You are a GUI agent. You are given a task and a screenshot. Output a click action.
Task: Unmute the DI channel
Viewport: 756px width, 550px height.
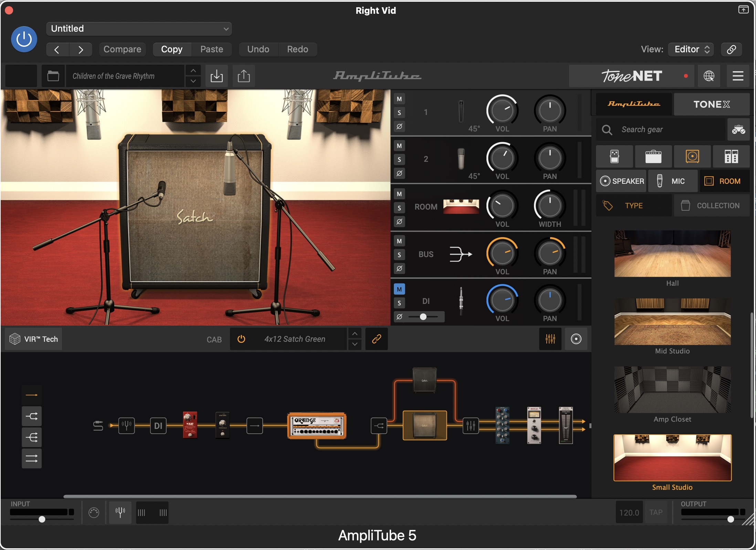click(x=399, y=289)
